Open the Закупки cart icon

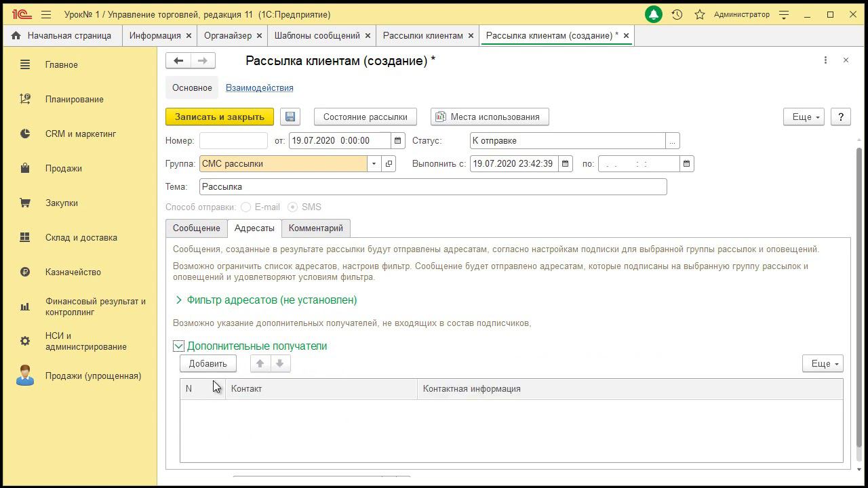tap(25, 203)
